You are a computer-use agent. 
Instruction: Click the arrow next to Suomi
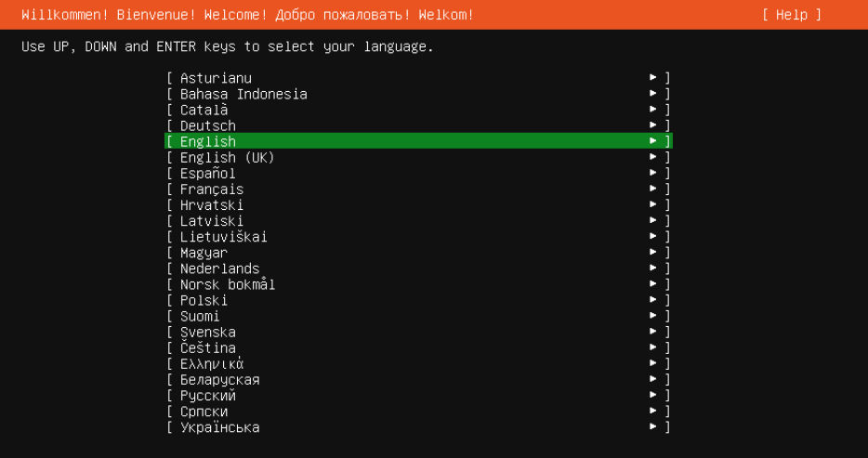[x=654, y=316]
